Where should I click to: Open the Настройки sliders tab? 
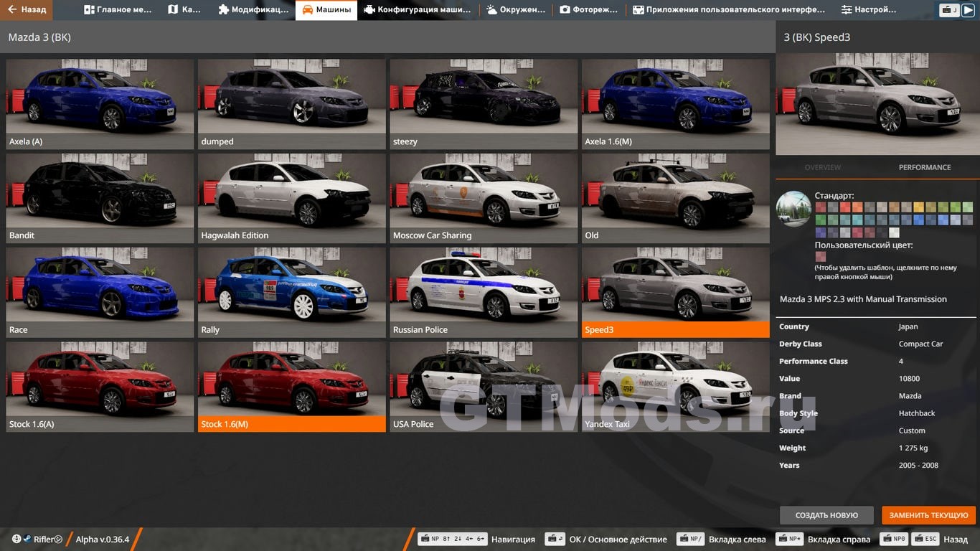coord(869,10)
